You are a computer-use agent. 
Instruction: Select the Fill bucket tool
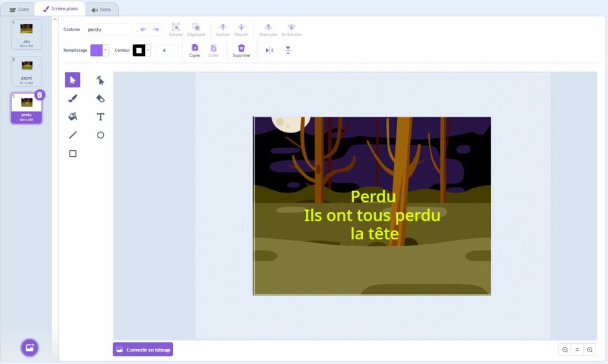click(72, 116)
